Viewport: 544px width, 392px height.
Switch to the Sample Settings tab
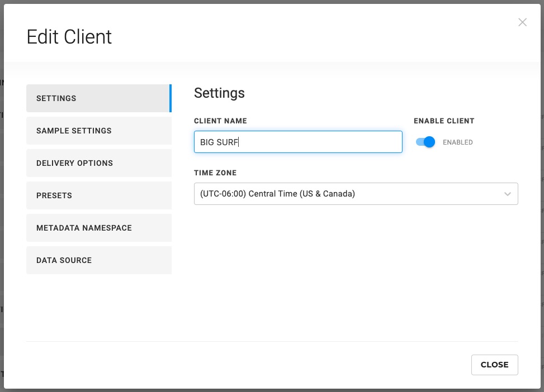pyautogui.click(x=98, y=131)
